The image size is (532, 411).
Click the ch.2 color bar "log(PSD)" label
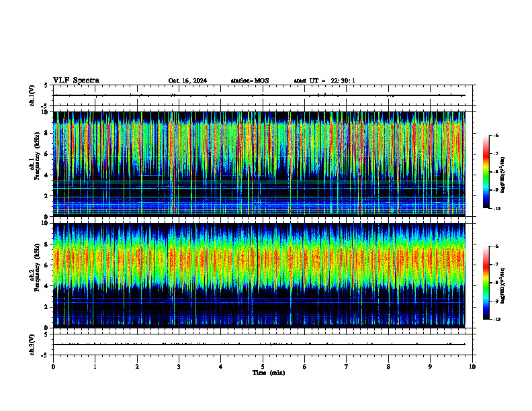[503, 285]
